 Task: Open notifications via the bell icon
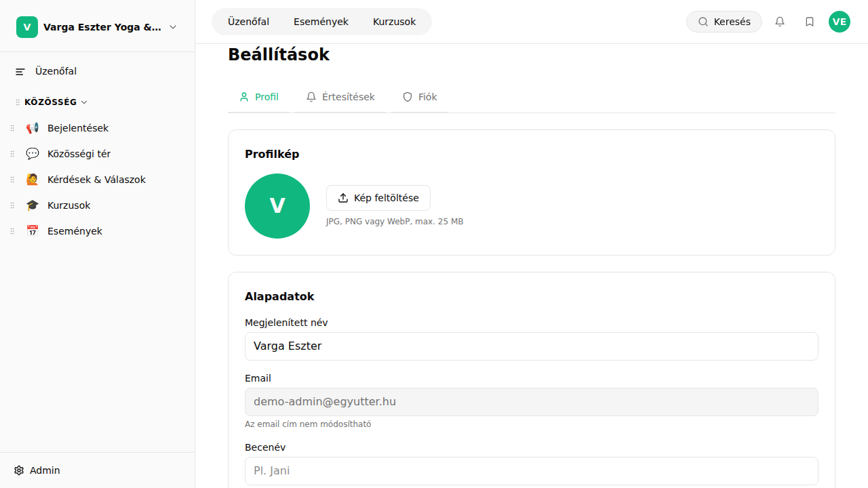tap(779, 21)
